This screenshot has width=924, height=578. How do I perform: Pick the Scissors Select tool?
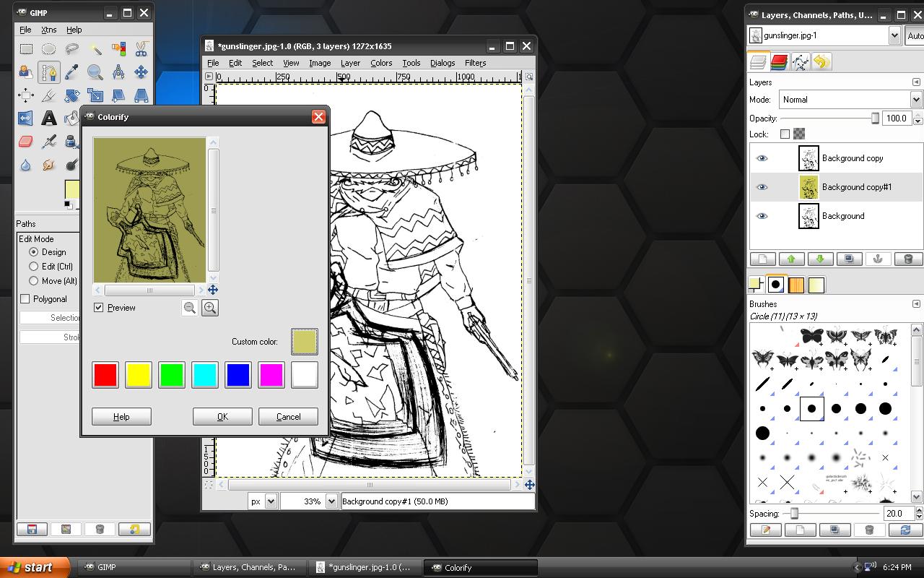141,49
